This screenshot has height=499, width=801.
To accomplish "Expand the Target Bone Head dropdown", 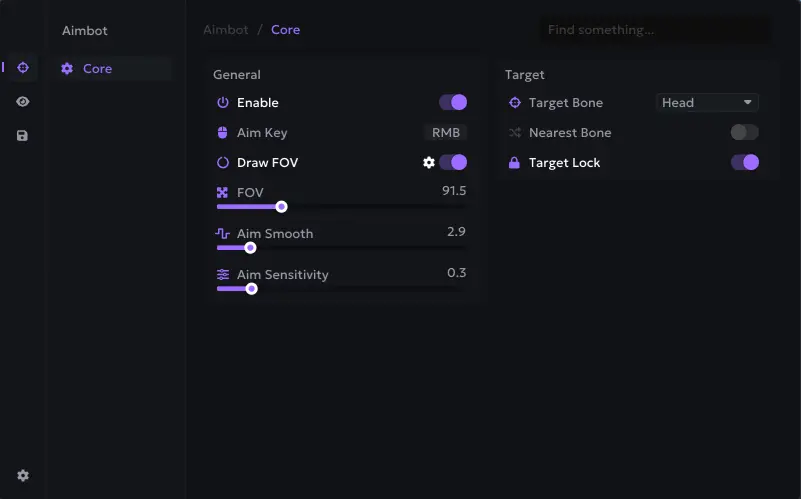I will click(x=707, y=102).
